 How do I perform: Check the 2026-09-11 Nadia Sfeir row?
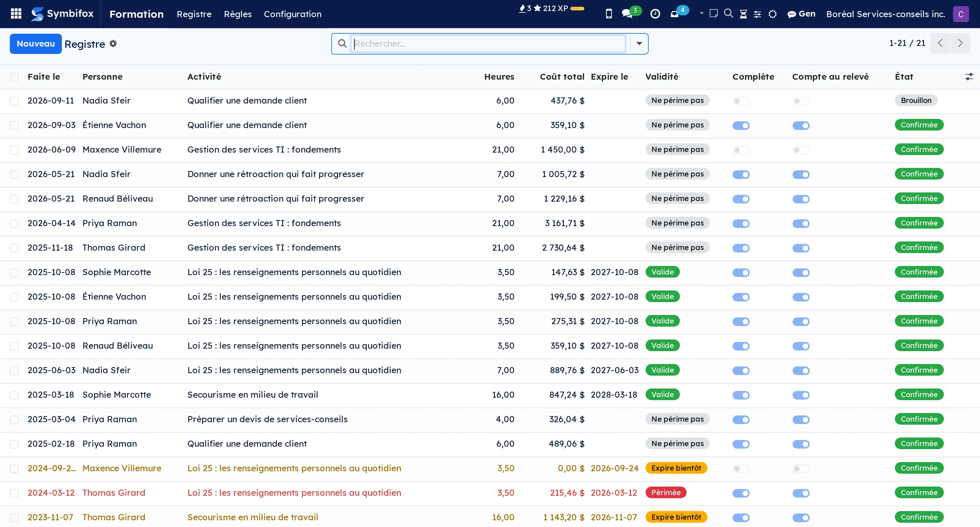[14, 101]
